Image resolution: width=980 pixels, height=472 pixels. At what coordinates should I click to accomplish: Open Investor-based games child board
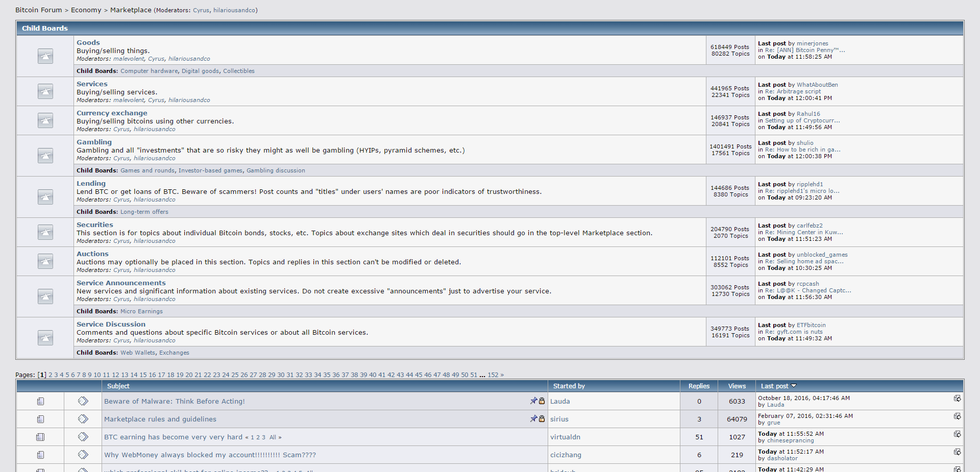[211, 170]
